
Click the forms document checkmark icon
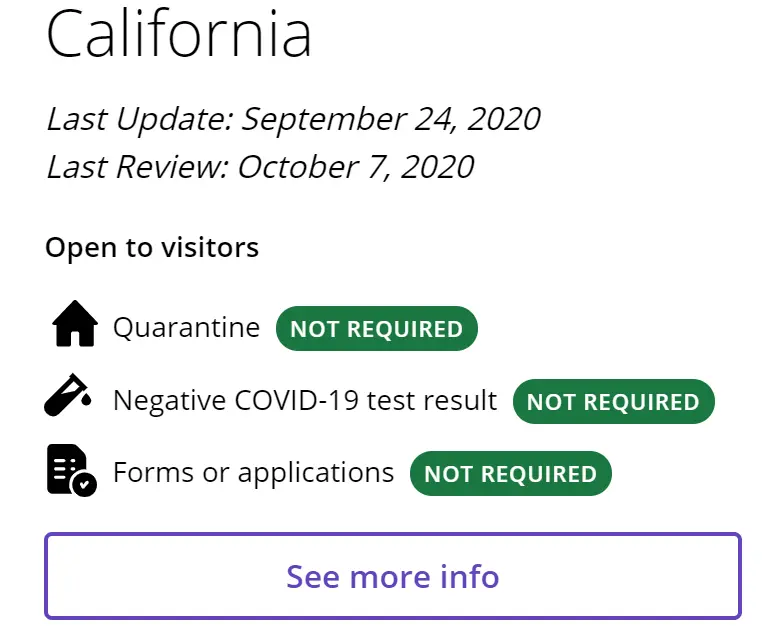[x=71, y=470]
